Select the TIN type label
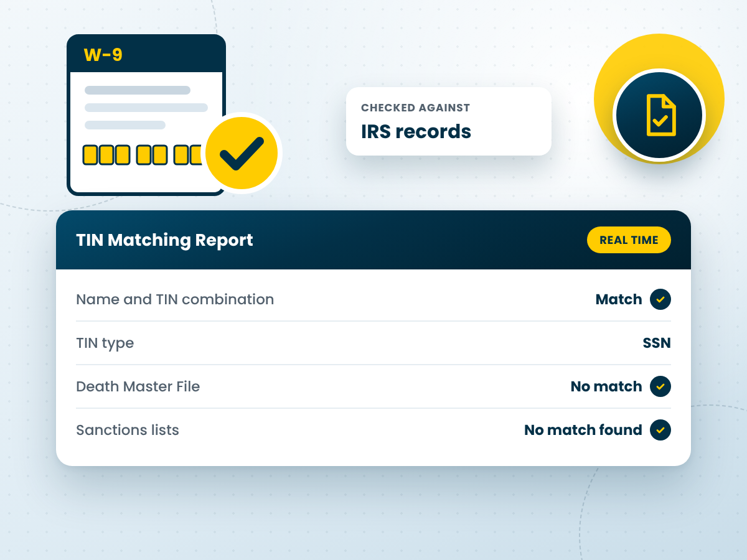747x560 pixels. click(105, 343)
